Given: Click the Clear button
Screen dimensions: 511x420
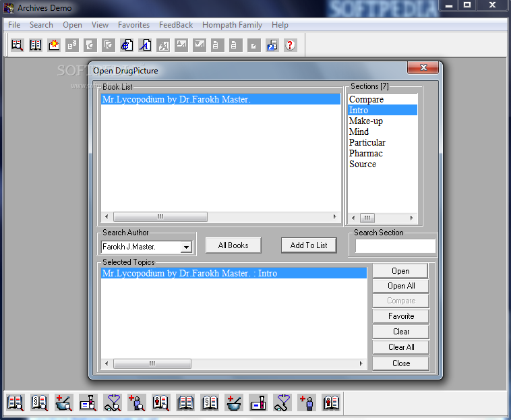Looking at the screenshot, I should click(401, 332).
